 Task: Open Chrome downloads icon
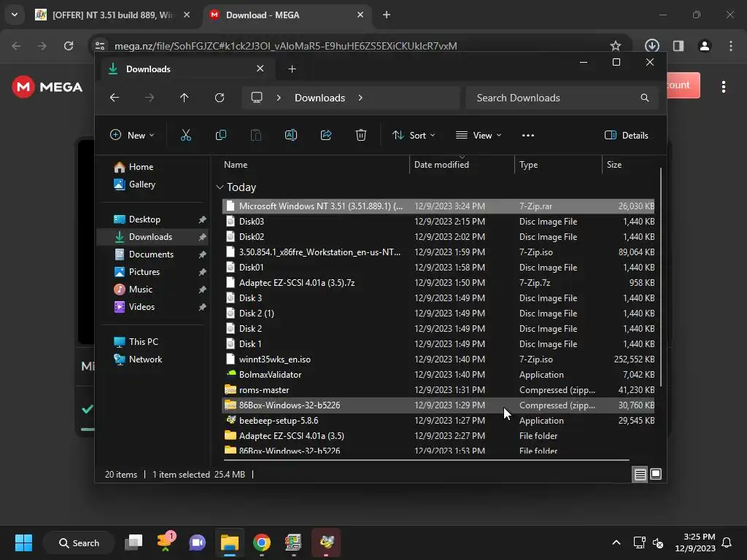pos(651,46)
